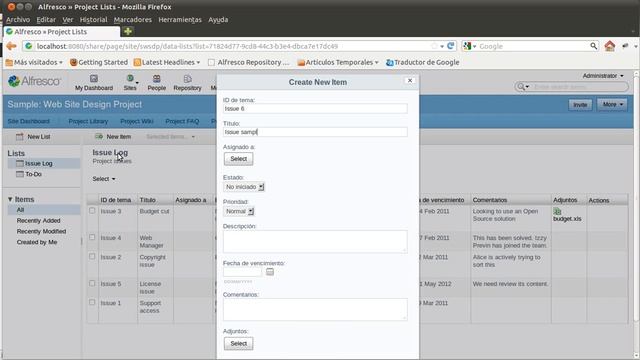Switch to the Alfresco Project Lists tab
Image resolution: width=640 pixels, height=360 pixels.
point(62,31)
